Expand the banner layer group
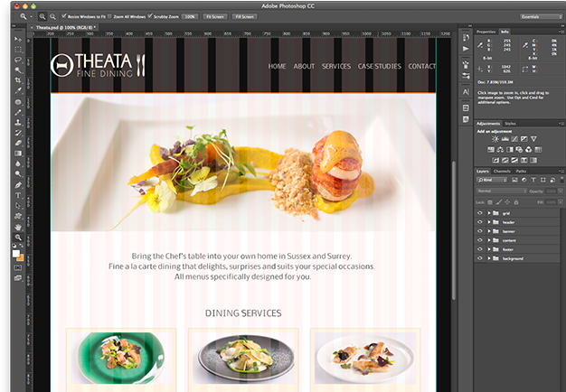The height and width of the screenshot is (392, 566). click(x=489, y=231)
